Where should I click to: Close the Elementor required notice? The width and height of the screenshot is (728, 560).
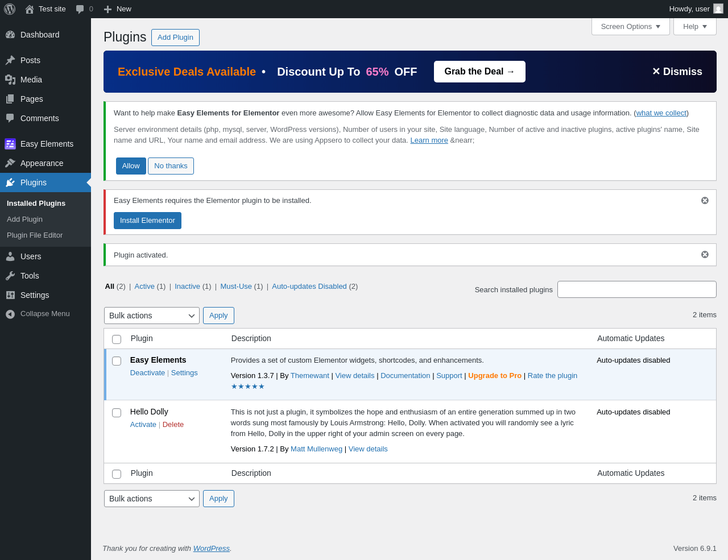705,201
